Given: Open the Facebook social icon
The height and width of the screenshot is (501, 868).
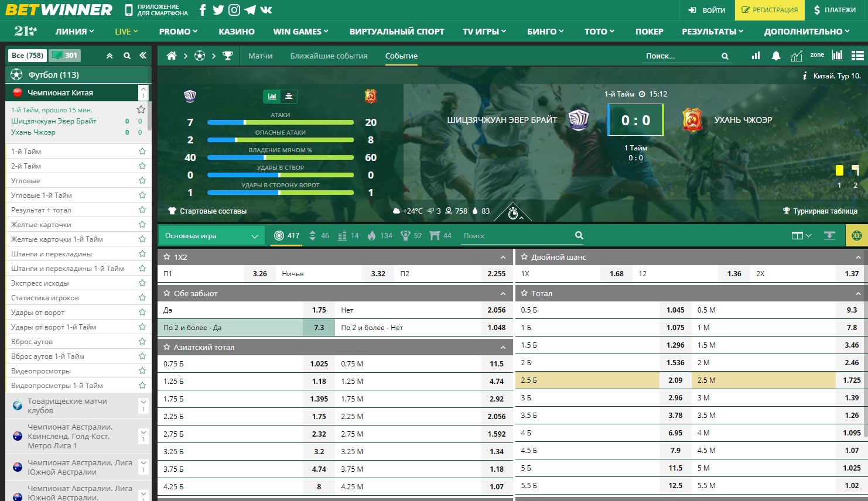Looking at the screenshot, I should [x=203, y=10].
